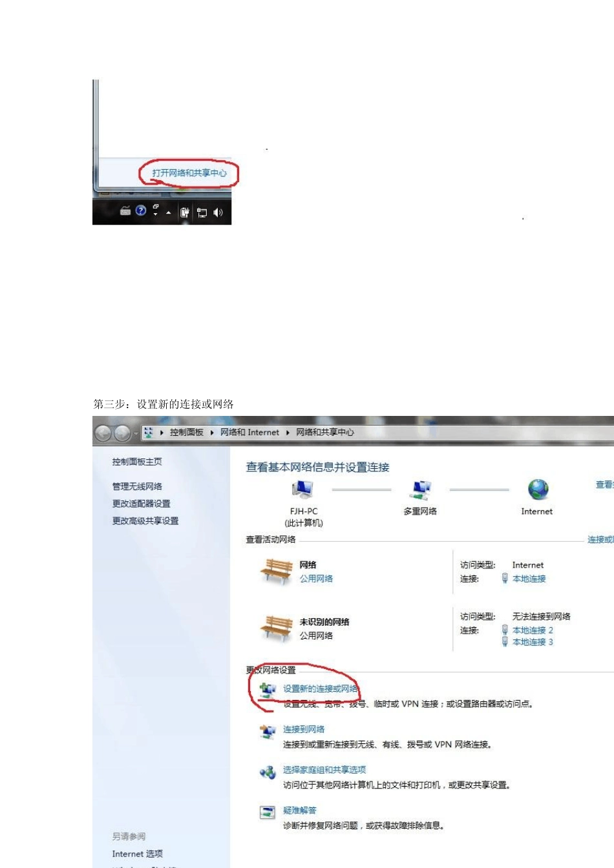The height and width of the screenshot is (868, 614).
Task: Expand the arrow before 控制面板 breadcrumb
Action: pos(162,433)
